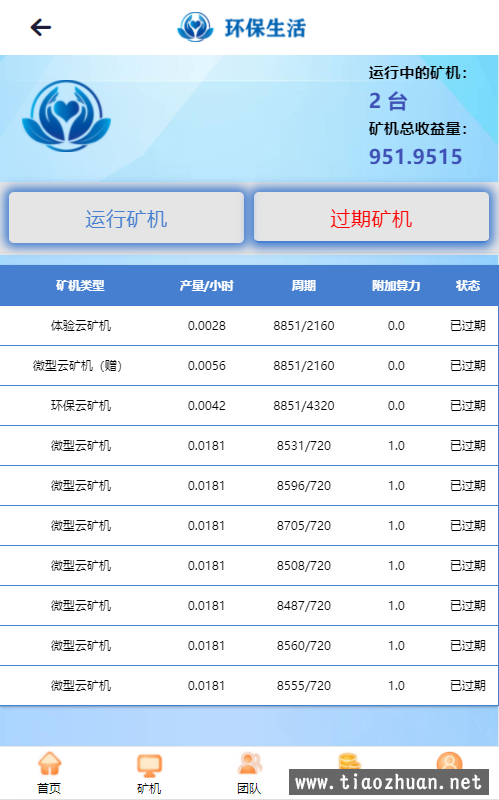Click 0.0181 output in 8487/720 row

(x=207, y=606)
